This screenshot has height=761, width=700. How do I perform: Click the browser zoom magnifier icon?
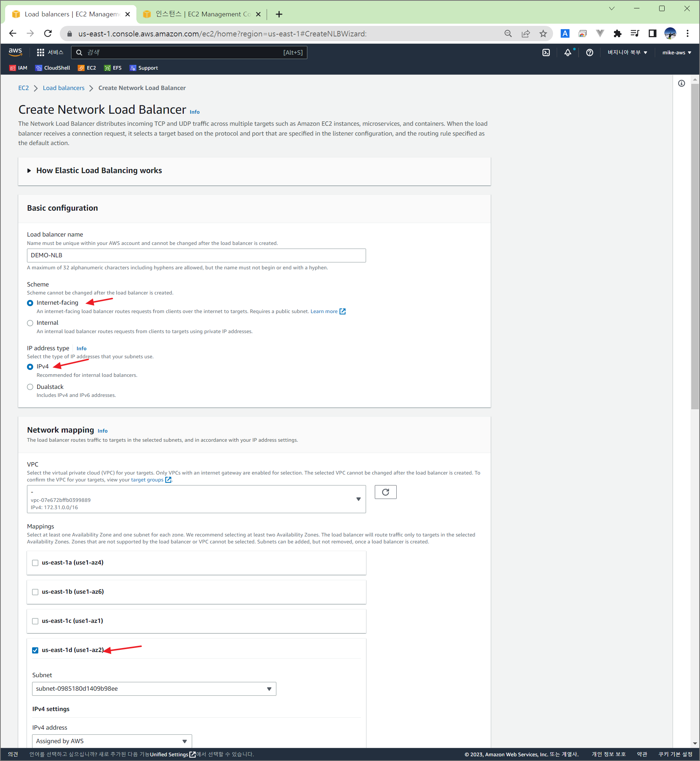coord(508,34)
